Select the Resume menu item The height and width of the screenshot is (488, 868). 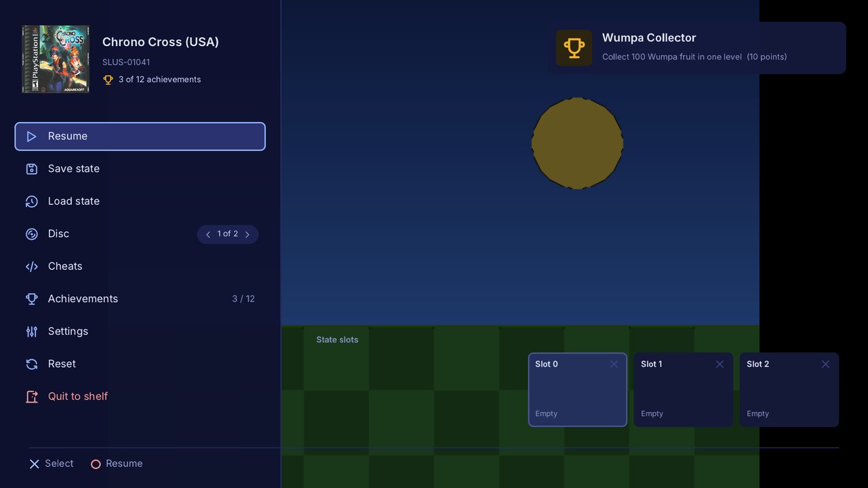140,136
